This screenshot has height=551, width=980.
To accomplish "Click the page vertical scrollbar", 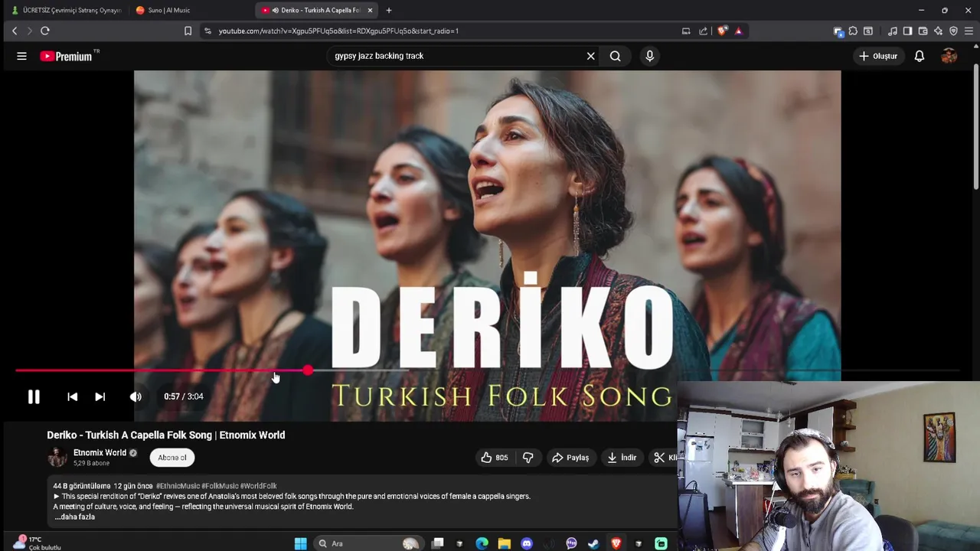I will (x=976, y=126).
